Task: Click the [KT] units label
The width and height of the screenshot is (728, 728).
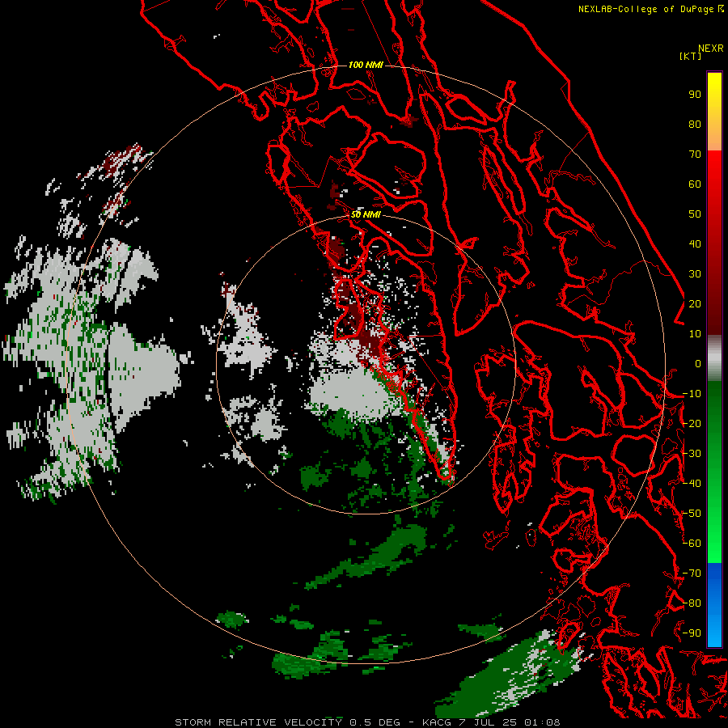Action: [x=691, y=56]
